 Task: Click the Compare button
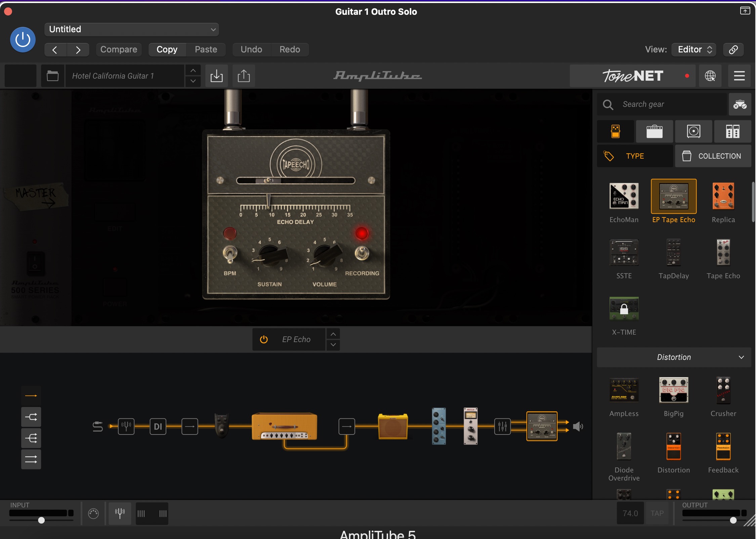(119, 50)
